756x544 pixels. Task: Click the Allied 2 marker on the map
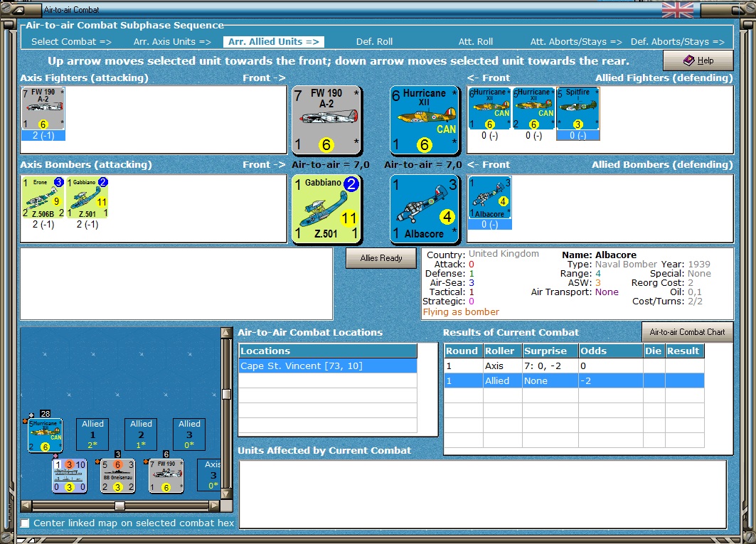click(x=141, y=434)
